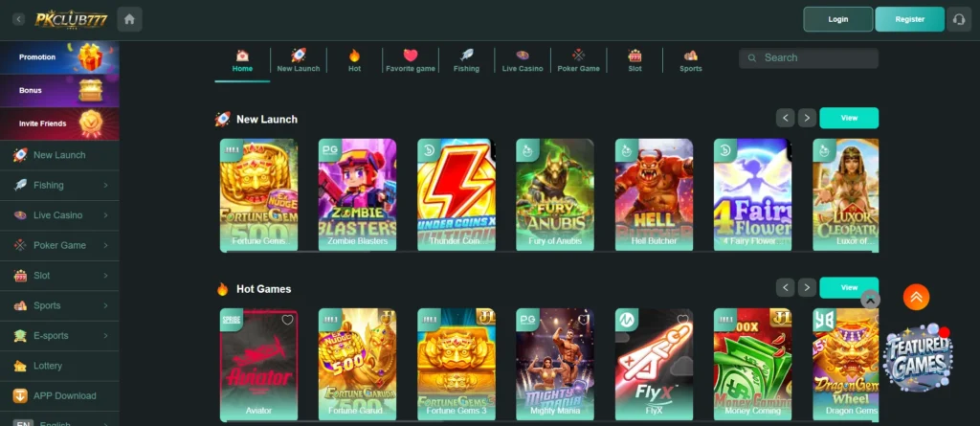Expand the Live Casino sidebar chevron
Screen dimensions: 980x426
105,215
